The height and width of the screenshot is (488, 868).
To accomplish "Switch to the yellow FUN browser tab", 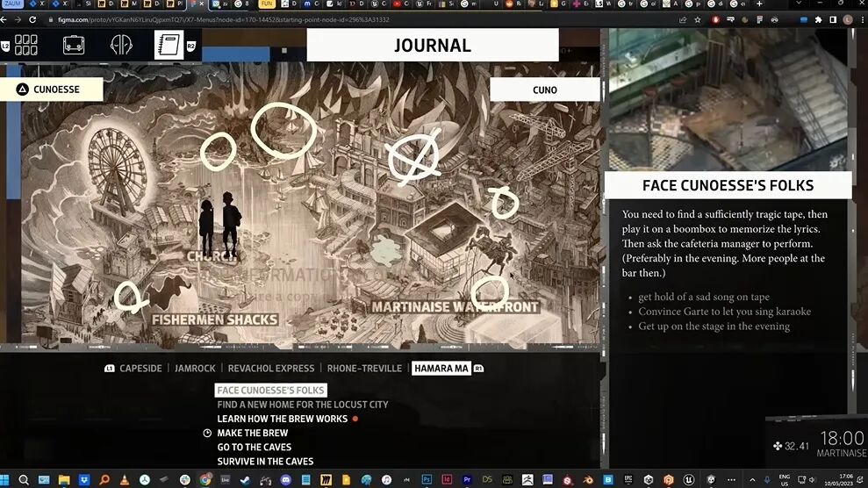I will [x=267, y=4].
